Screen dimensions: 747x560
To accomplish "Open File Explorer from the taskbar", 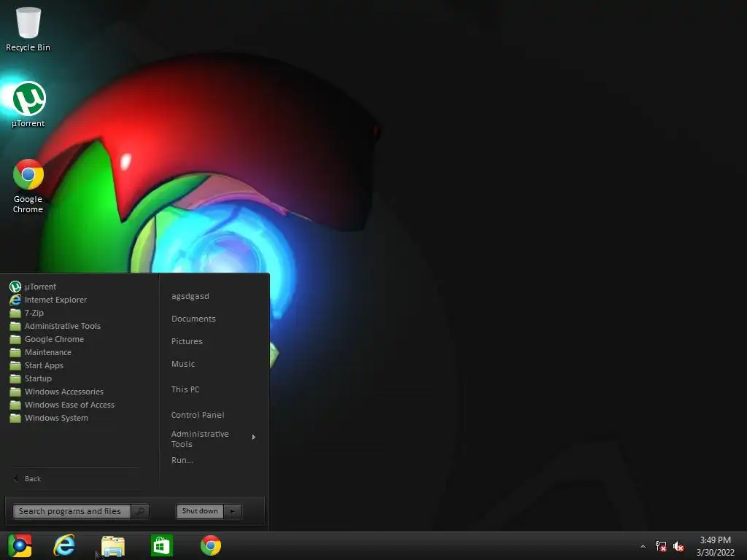I will pyautogui.click(x=113, y=545).
